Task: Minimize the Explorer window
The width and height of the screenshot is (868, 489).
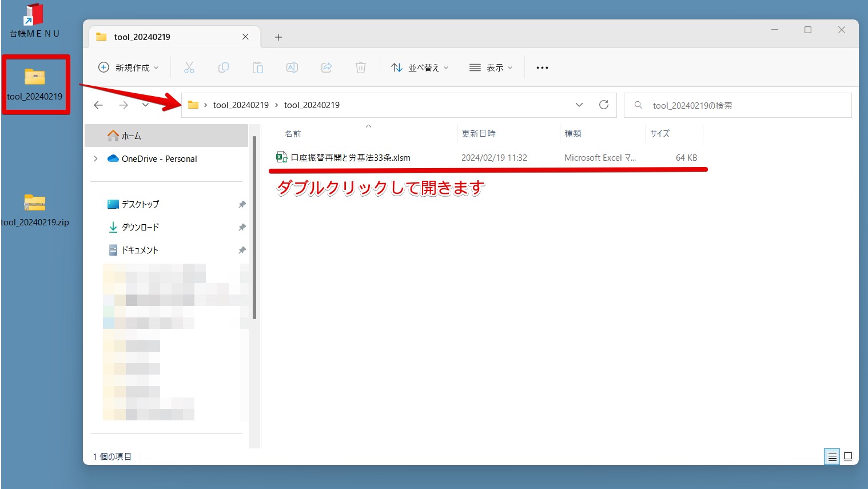Action: (x=775, y=30)
